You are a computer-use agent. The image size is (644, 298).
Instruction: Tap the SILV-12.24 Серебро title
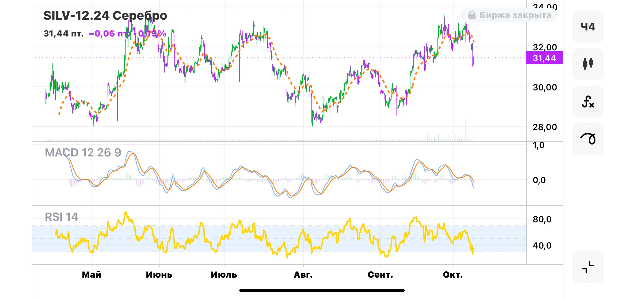(105, 16)
